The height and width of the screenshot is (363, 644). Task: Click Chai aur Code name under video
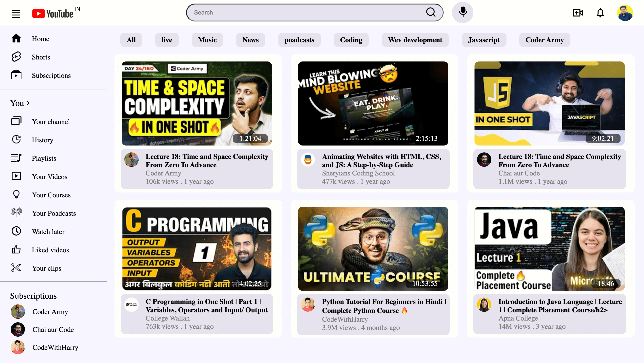tap(519, 173)
